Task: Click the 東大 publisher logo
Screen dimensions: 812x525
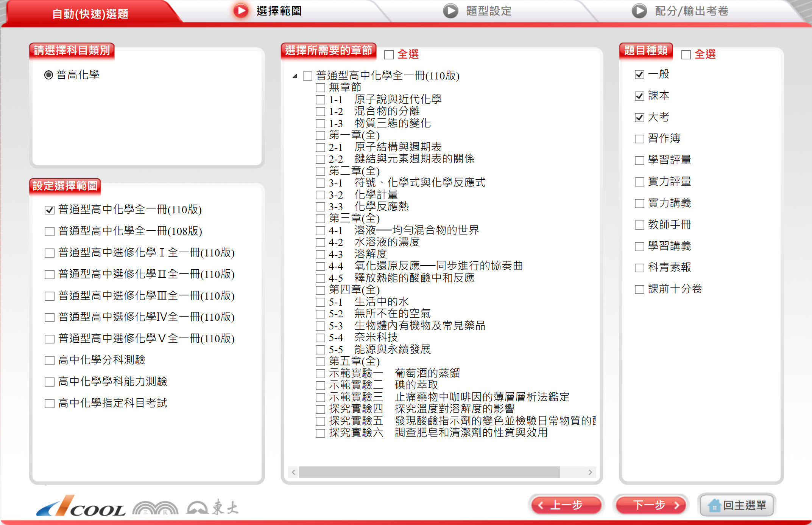Action: coord(213,507)
